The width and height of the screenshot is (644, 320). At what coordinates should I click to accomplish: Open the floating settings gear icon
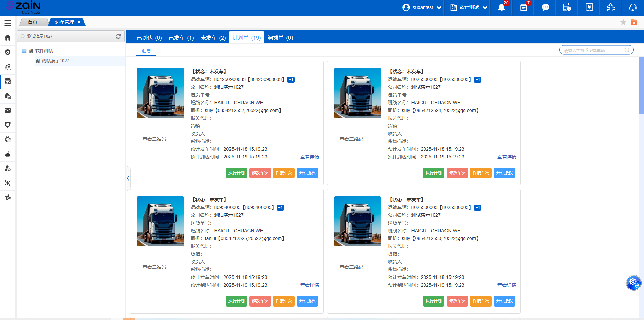click(x=633, y=283)
